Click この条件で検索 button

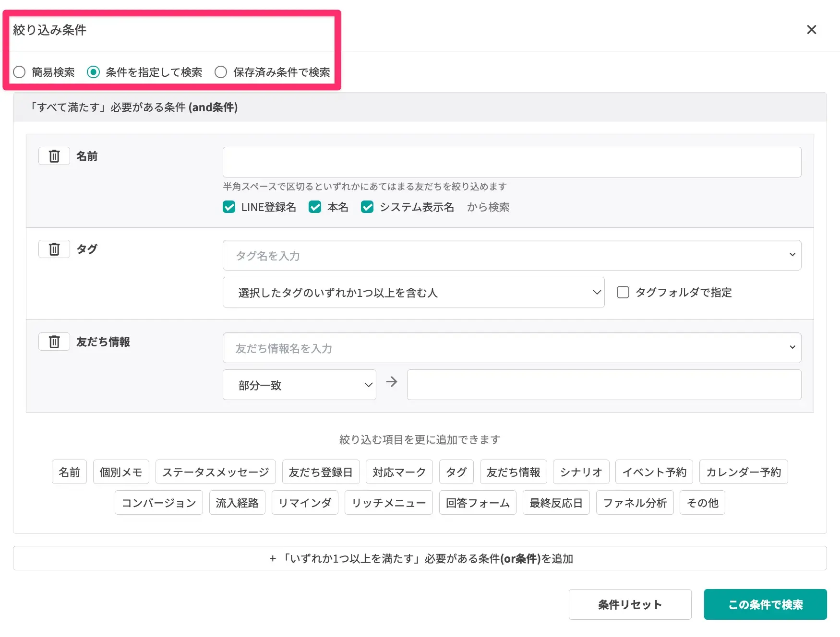(765, 604)
